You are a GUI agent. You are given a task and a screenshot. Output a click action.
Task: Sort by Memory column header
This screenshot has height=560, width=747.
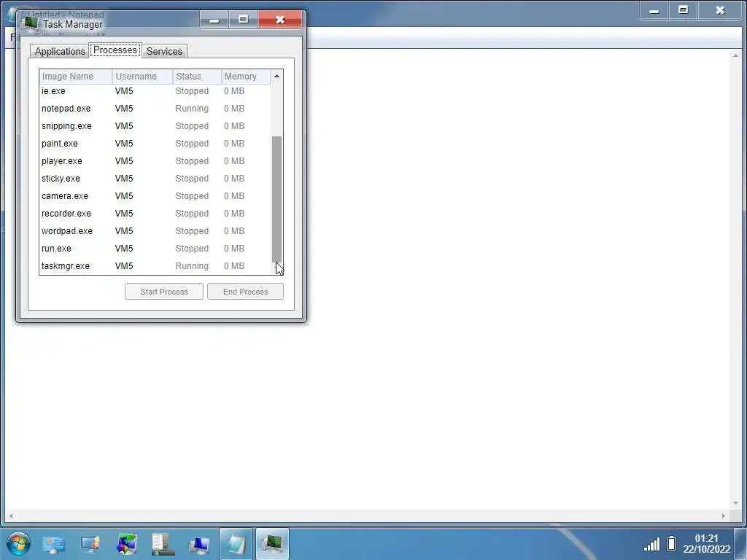[x=246, y=76]
